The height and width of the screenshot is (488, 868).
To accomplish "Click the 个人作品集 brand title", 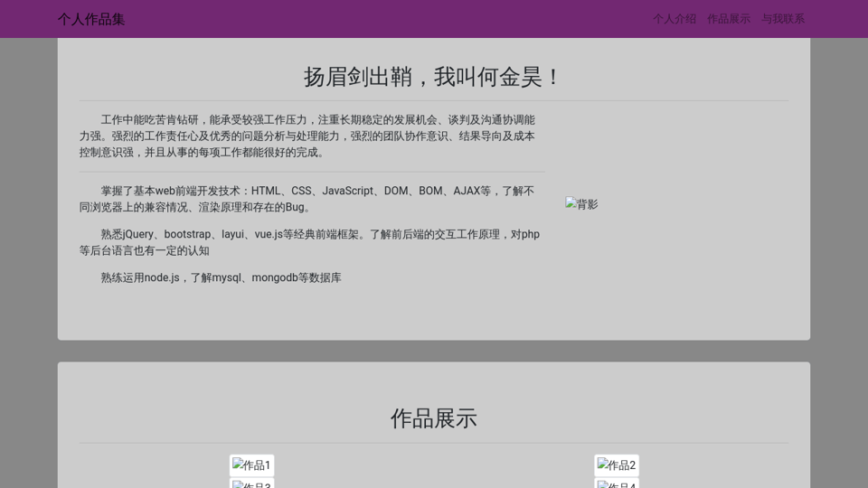I will pyautogui.click(x=91, y=19).
